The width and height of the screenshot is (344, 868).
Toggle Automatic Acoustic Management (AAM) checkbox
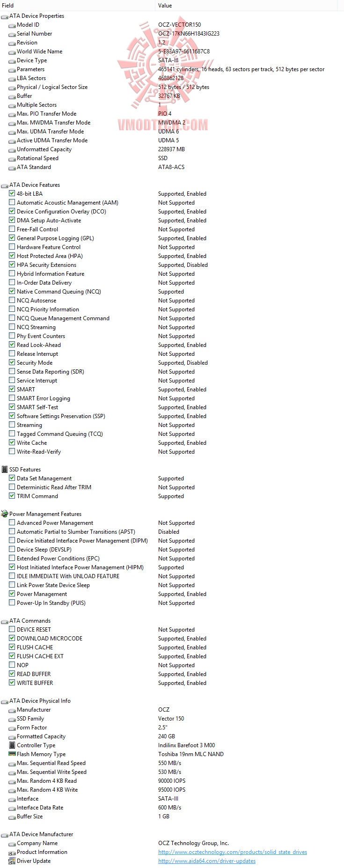pos(12,202)
